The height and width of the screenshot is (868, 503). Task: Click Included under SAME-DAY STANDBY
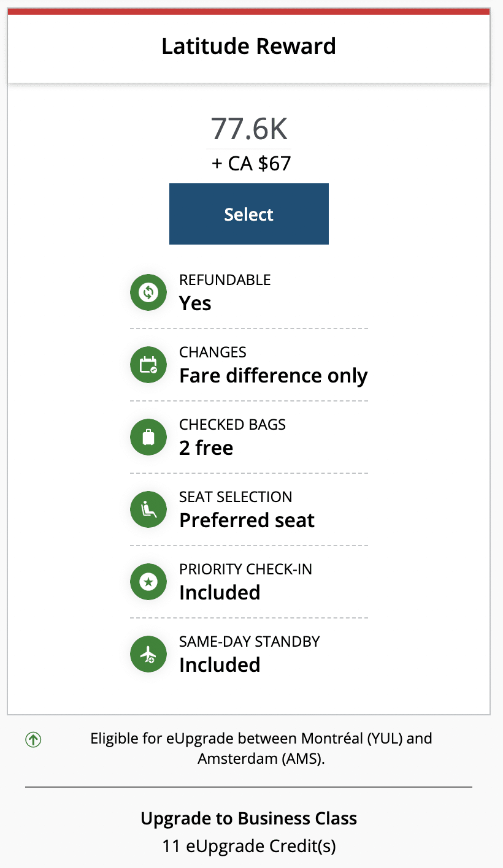click(220, 665)
